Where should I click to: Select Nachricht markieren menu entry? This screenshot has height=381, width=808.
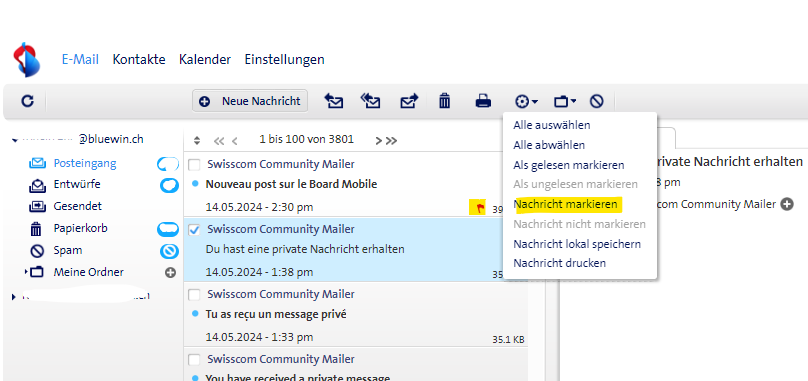(565, 204)
